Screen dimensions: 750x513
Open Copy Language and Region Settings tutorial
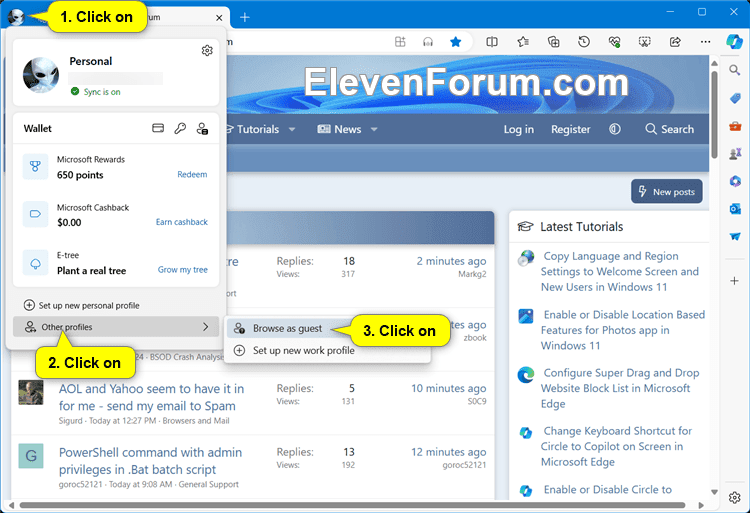[619, 272]
